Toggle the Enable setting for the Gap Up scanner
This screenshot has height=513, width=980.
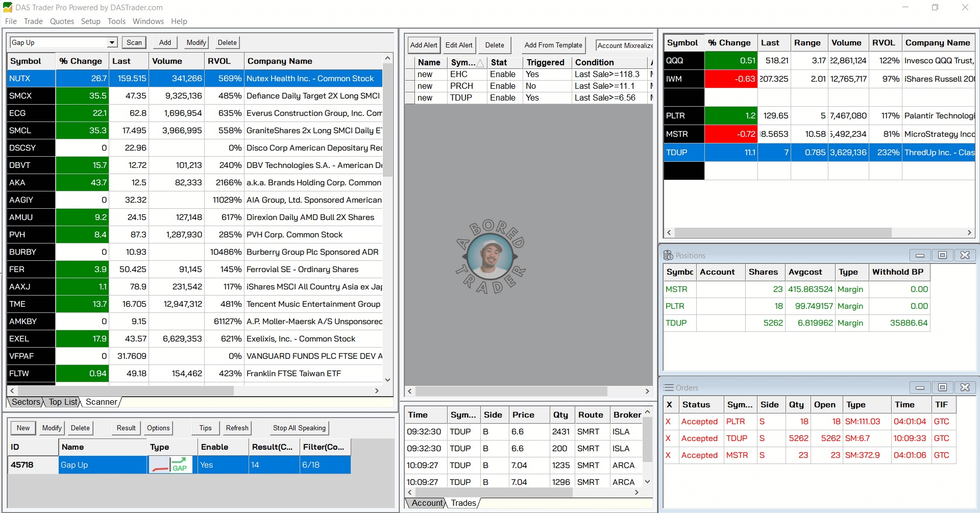(x=208, y=465)
